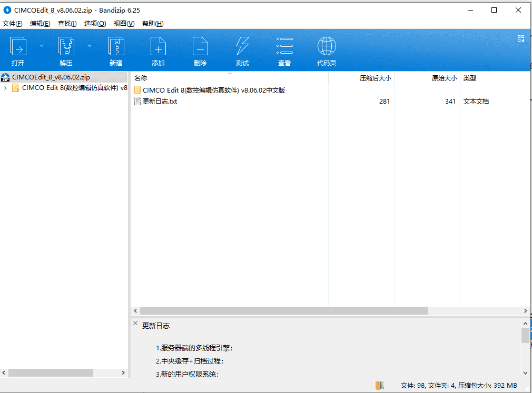Click the Bandizip logo in title bar
Viewport: 532px width, 393px height.
click(7, 10)
